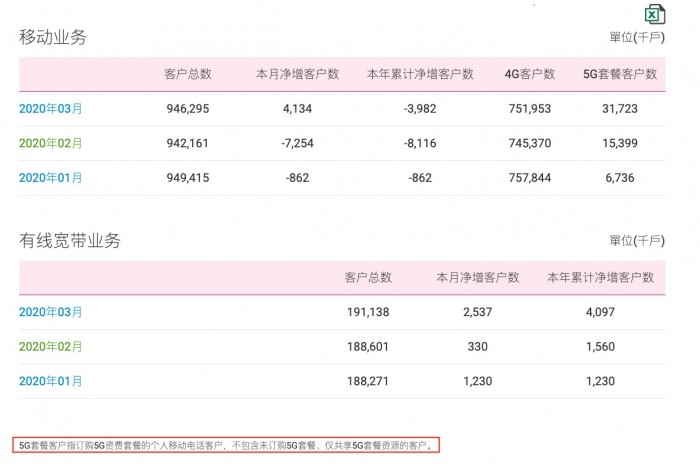Viewport: 700px width, 464px height.
Task: Open the 2020年01月 mobile business link
Action: (x=51, y=178)
